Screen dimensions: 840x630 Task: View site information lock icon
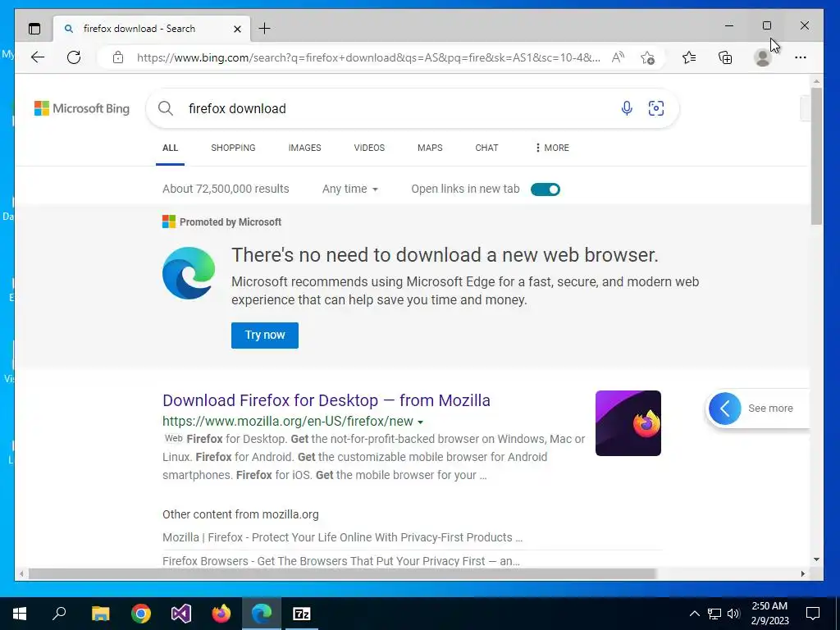click(118, 57)
